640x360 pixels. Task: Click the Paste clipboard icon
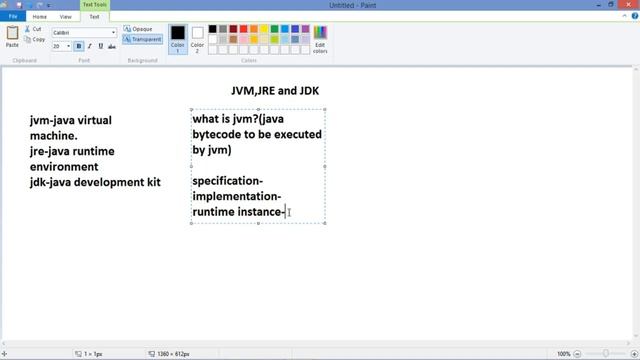pyautogui.click(x=12, y=33)
